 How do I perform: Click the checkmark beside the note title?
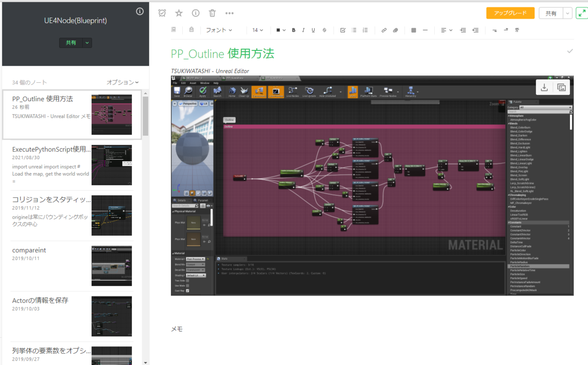point(570,51)
